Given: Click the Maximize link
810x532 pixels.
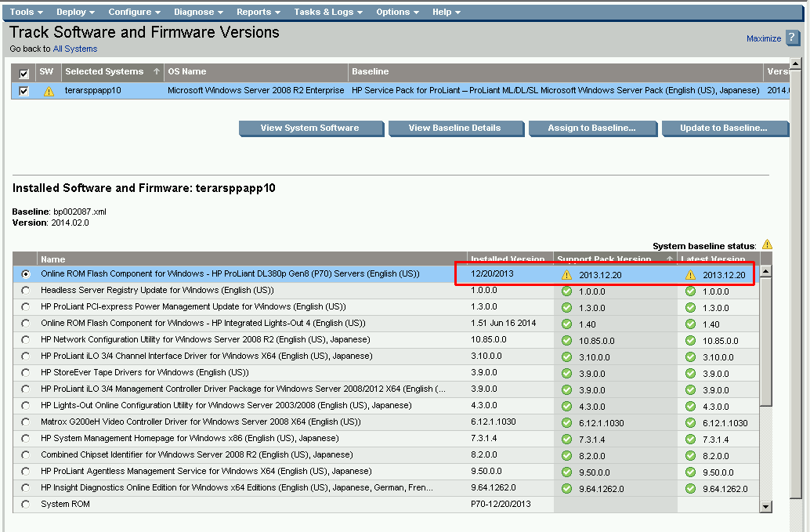Looking at the screenshot, I should click(764, 38).
